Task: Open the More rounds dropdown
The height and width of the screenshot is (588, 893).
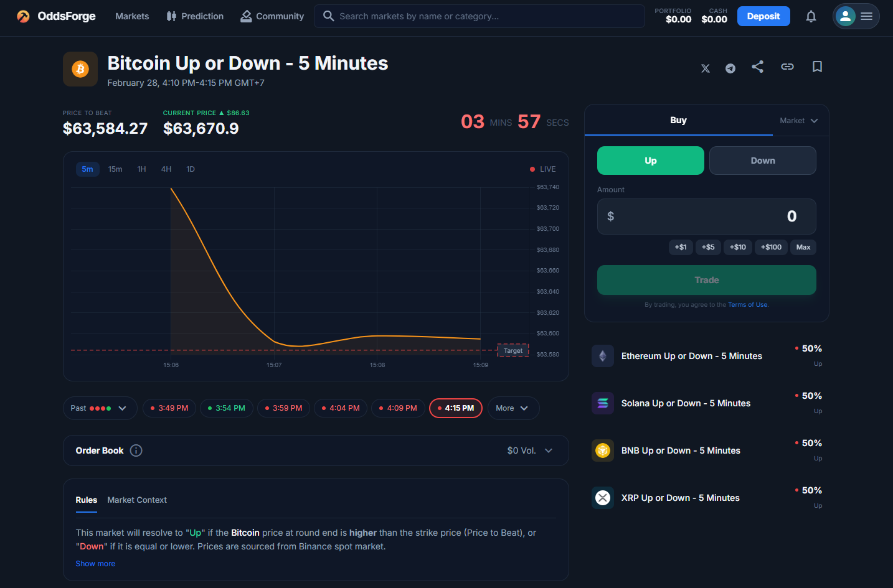Action: click(x=513, y=408)
